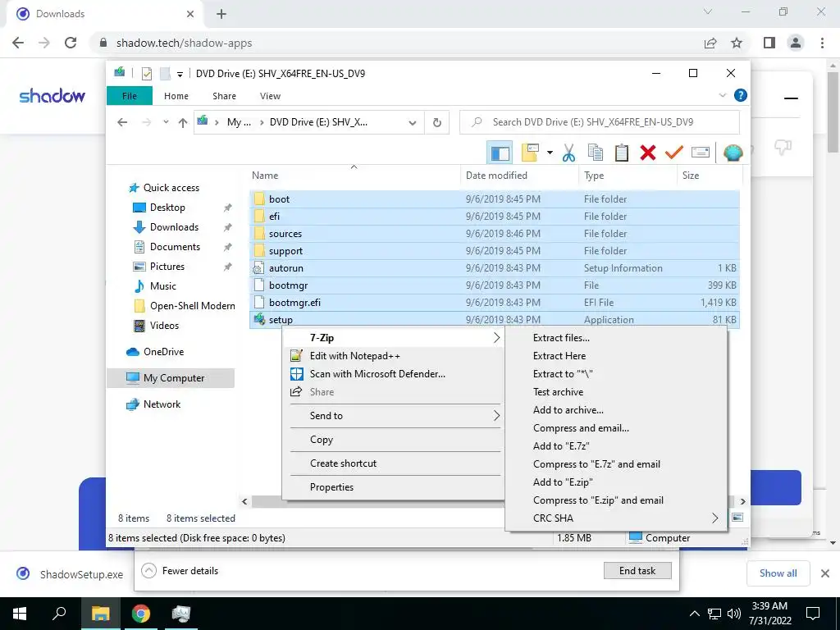Click the folder options toolbar icon

(x=530, y=153)
